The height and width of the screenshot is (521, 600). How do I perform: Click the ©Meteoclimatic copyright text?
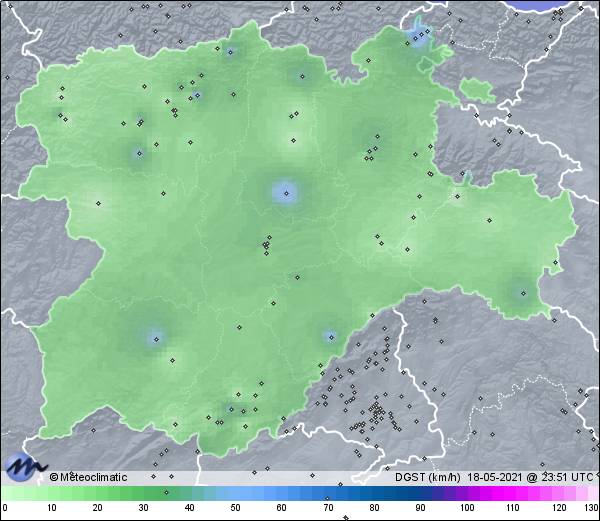88,477
